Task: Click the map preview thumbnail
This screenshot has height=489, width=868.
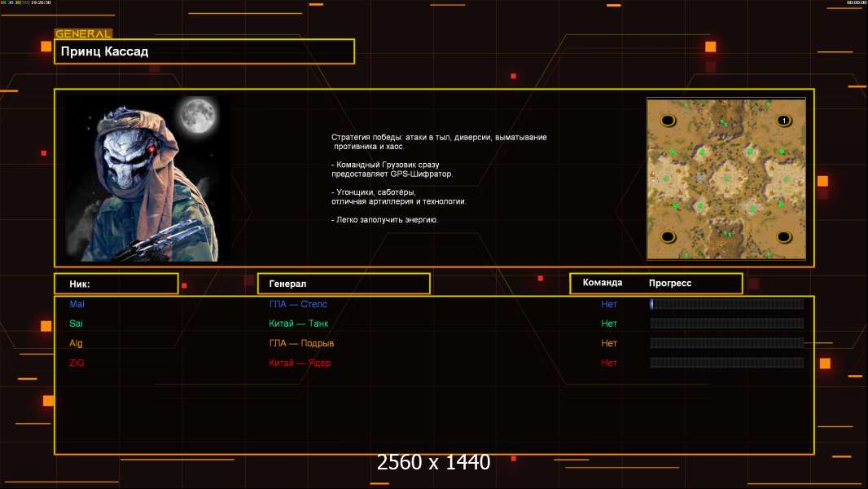Action: click(726, 178)
